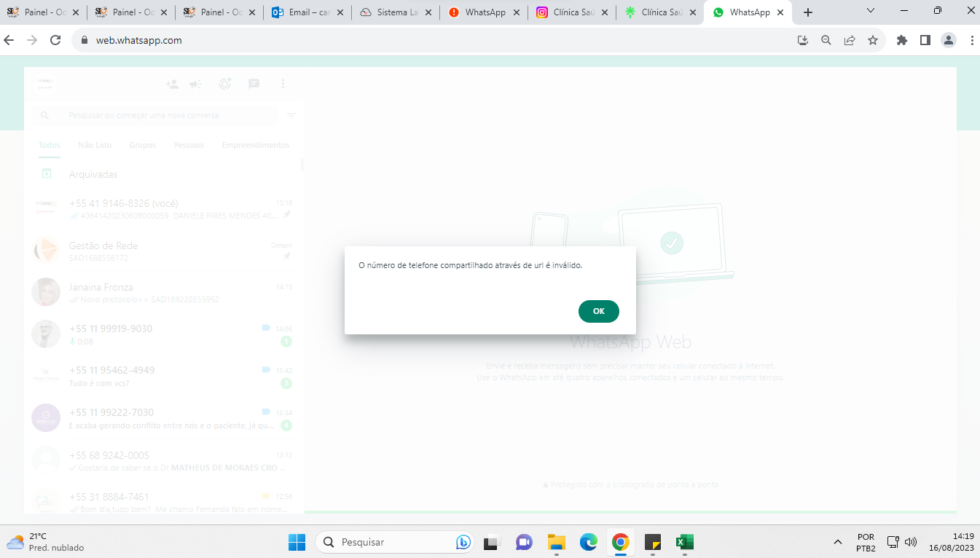The width and height of the screenshot is (980, 558).
Task: Confirm the invalid phone dialog with OK
Action: coord(599,311)
